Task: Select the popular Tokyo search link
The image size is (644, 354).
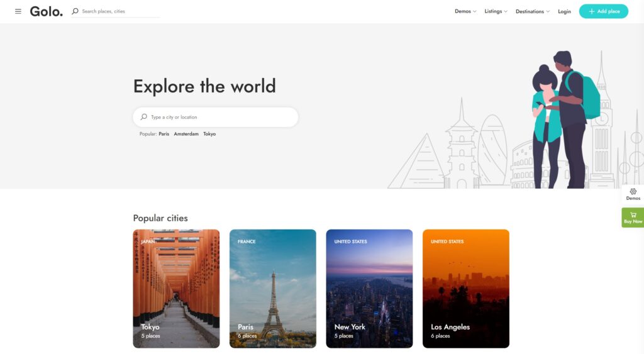Action: tap(209, 134)
